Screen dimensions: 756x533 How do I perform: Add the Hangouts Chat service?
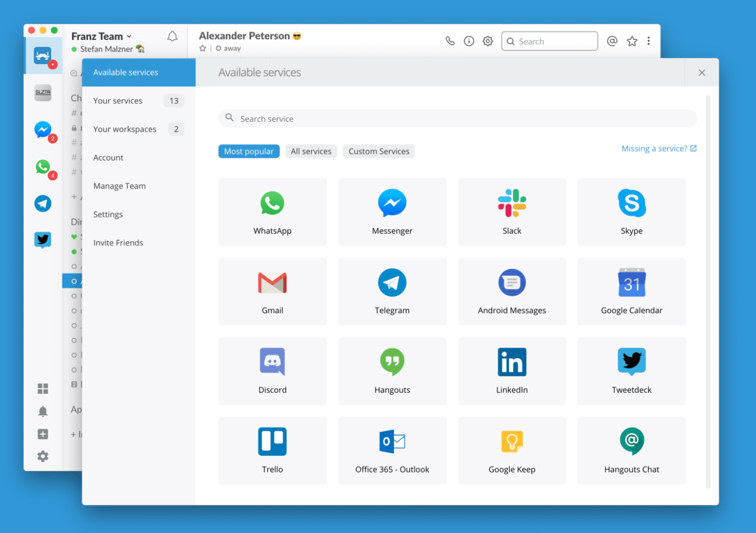tap(632, 450)
